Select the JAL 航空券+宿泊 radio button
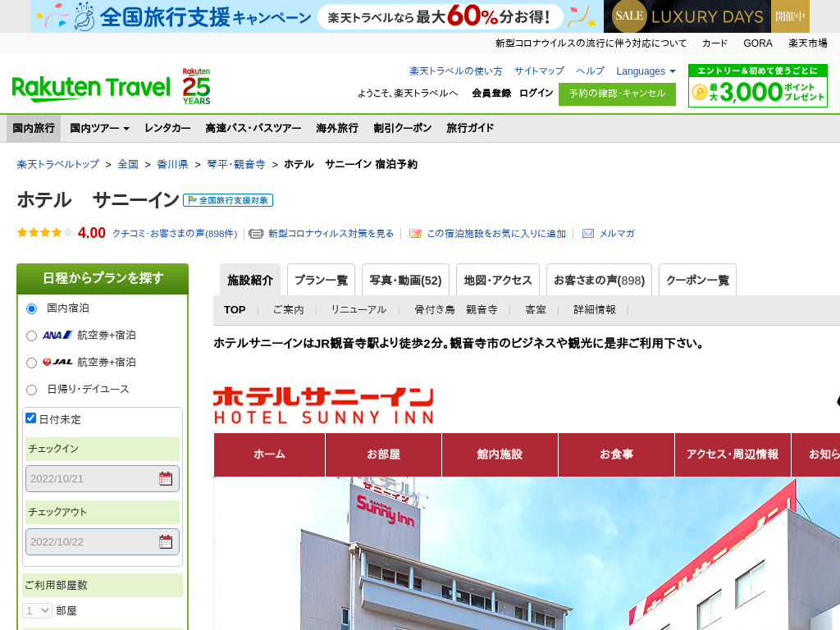The width and height of the screenshot is (840, 630). [x=32, y=363]
